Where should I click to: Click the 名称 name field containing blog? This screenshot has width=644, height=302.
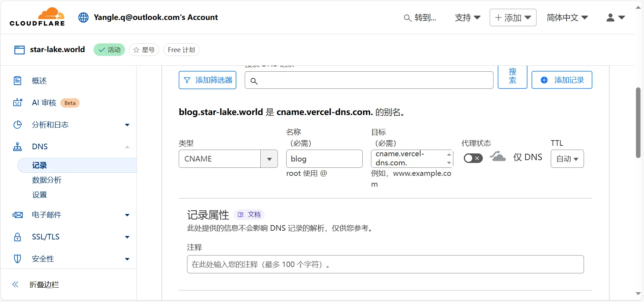324,159
